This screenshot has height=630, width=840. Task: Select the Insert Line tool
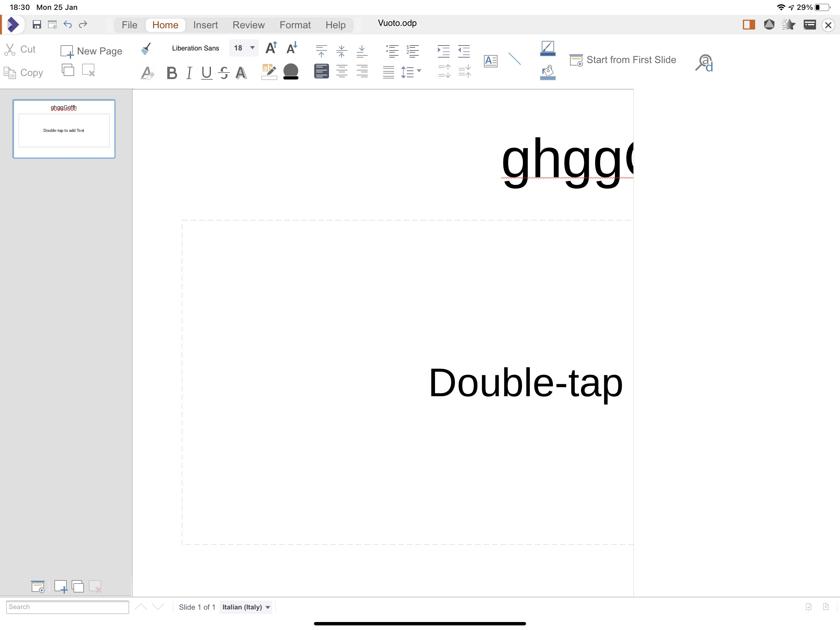coord(515,59)
